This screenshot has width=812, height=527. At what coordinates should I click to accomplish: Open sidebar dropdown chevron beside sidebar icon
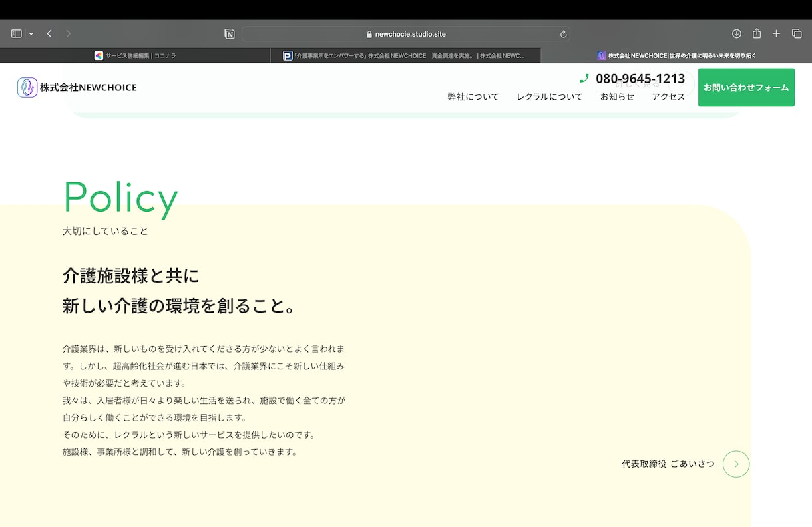click(31, 34)
